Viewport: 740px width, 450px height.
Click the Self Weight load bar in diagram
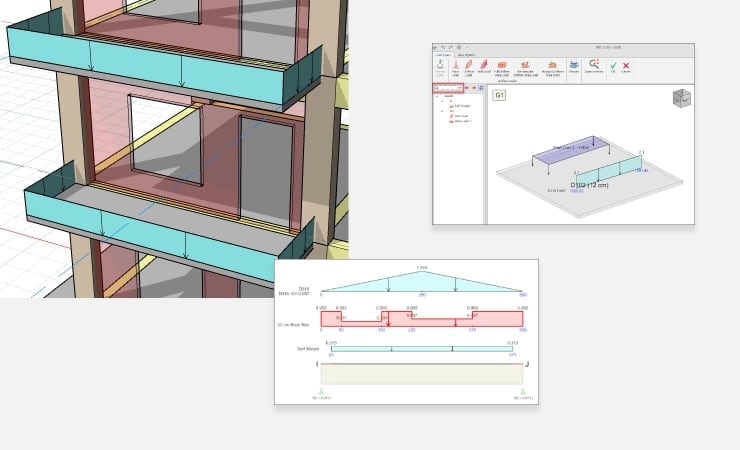coord(421,349)
